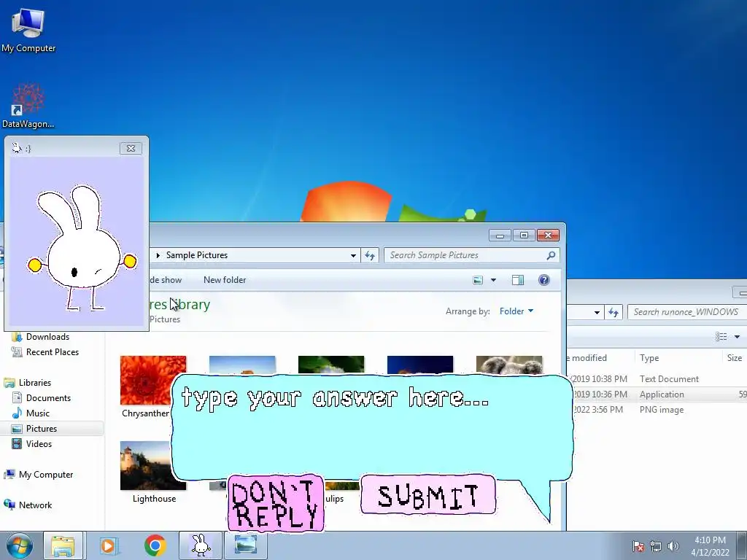747x560 pixels.
Task: Open view options dropdown arrow in runonce window
Action: (x=737, y=337)
